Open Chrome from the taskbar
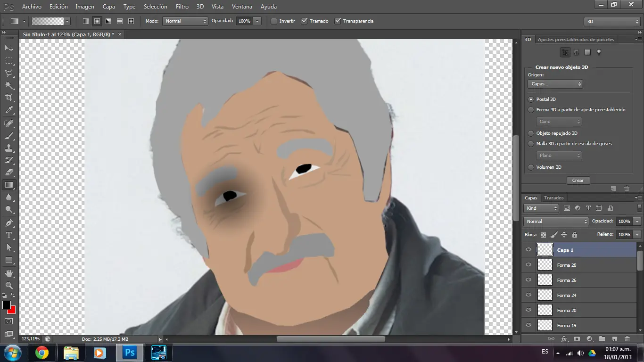Screen dimensions: 644x362 coord(42,353)
